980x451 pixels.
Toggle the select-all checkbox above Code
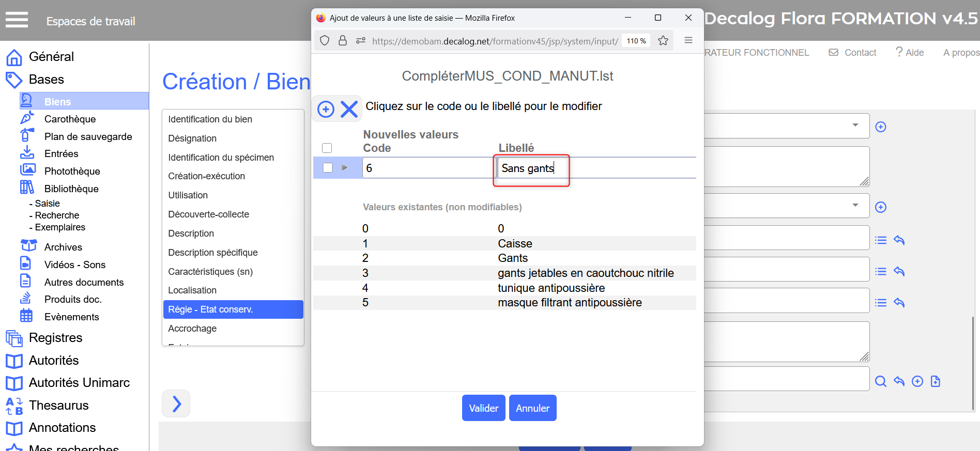click(x=327, y=148)
